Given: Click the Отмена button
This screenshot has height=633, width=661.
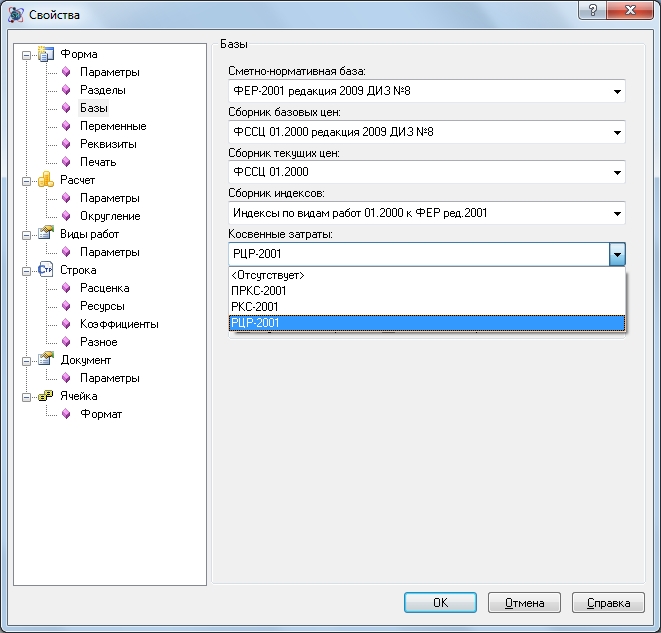Looking at the screenshot, I should coord(524,603).
